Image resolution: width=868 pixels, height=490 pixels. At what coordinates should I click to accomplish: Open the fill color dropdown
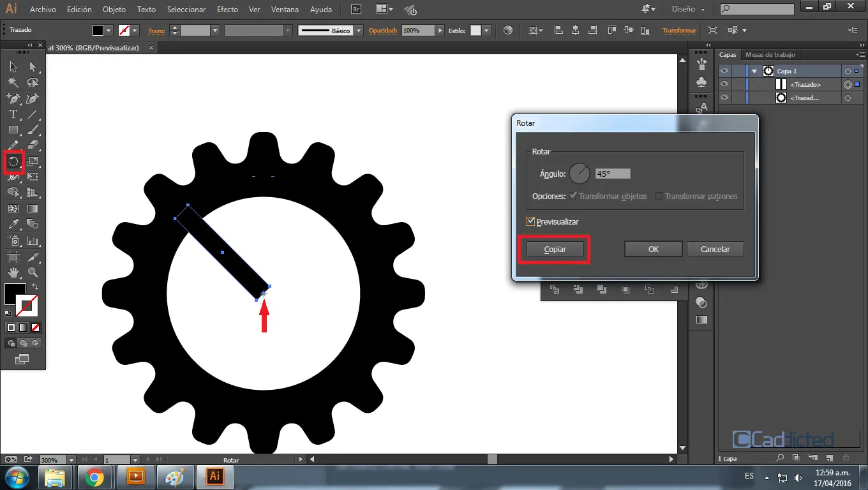coord(108,30)
